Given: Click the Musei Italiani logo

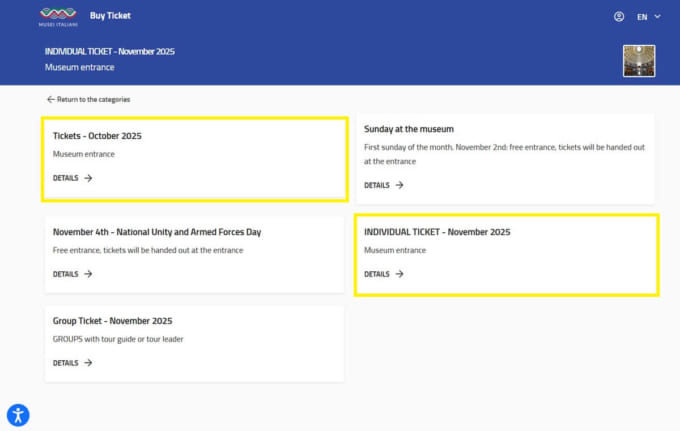Looking at the screenshot, I should click(x=57, y=16).
